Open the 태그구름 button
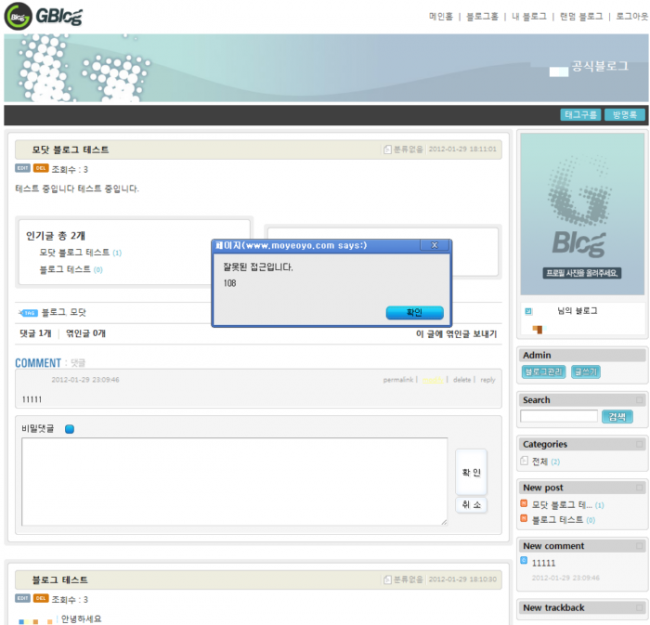This screenshot has height=625, width=650. [x=580, y=115]
